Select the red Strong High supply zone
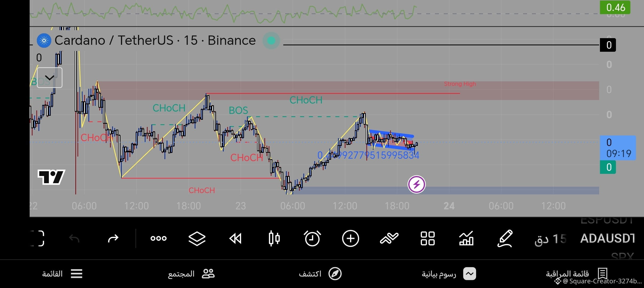The width and height of the screenshot is (644, 288). coord(348,91)
